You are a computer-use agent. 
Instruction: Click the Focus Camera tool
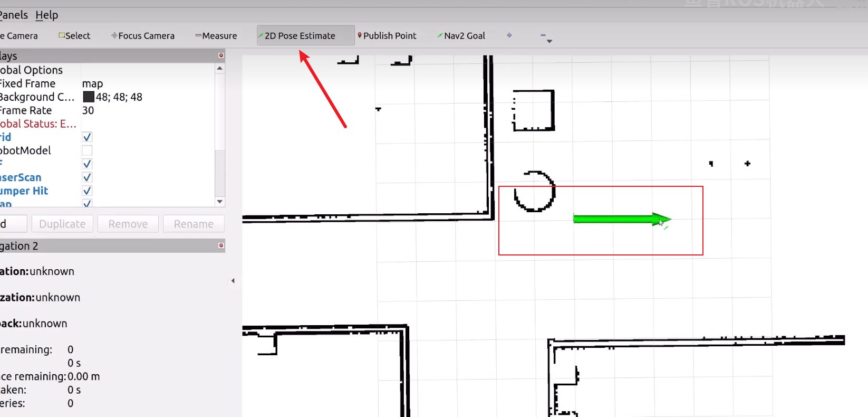tap(143, 36)
